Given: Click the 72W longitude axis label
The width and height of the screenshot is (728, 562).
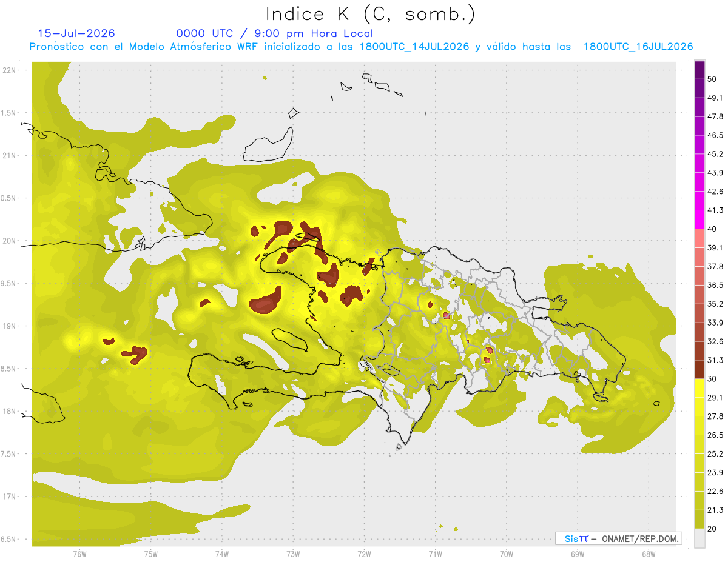Looking at the screenshot, I should click(364, 554).
